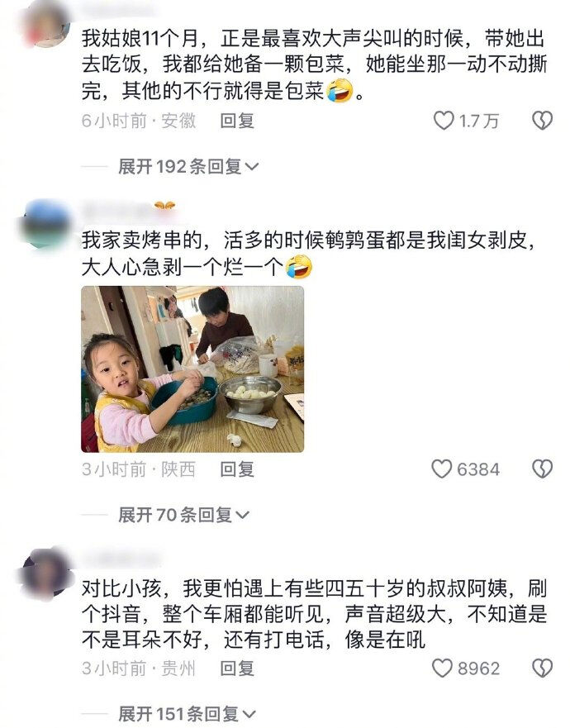Reply to the Guizhou train noise comment

[237, 669]
